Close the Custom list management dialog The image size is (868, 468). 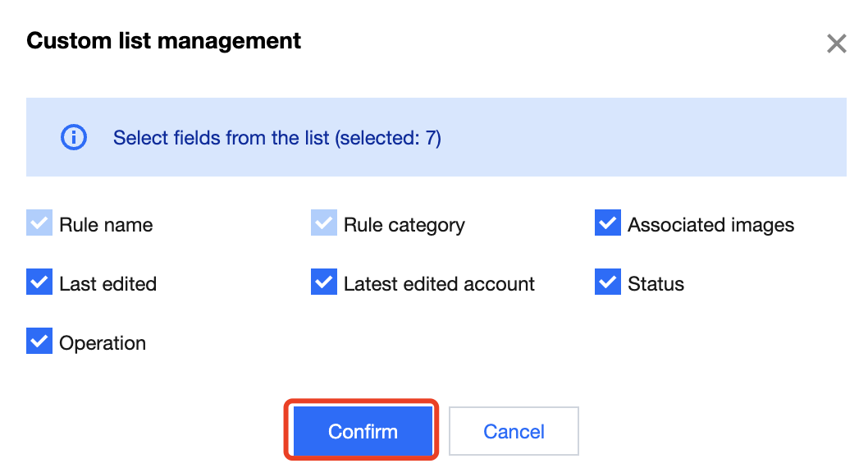[836, 44]
